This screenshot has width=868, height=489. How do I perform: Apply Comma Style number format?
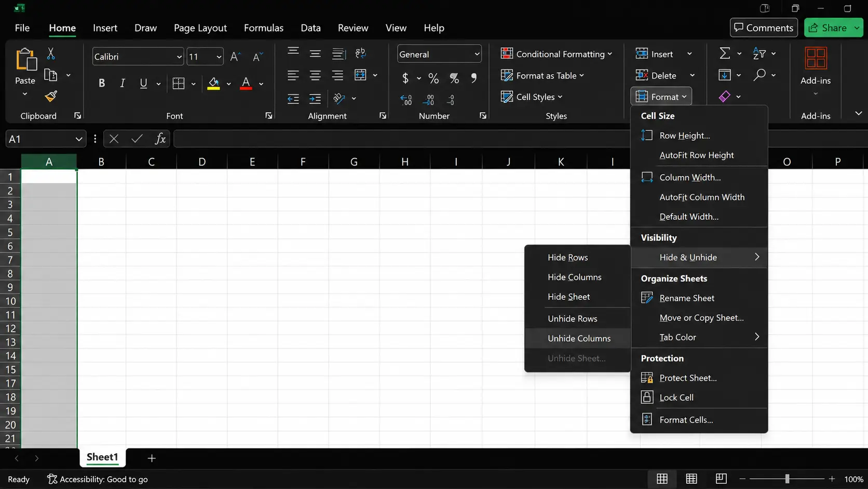(x=473, y=78)
